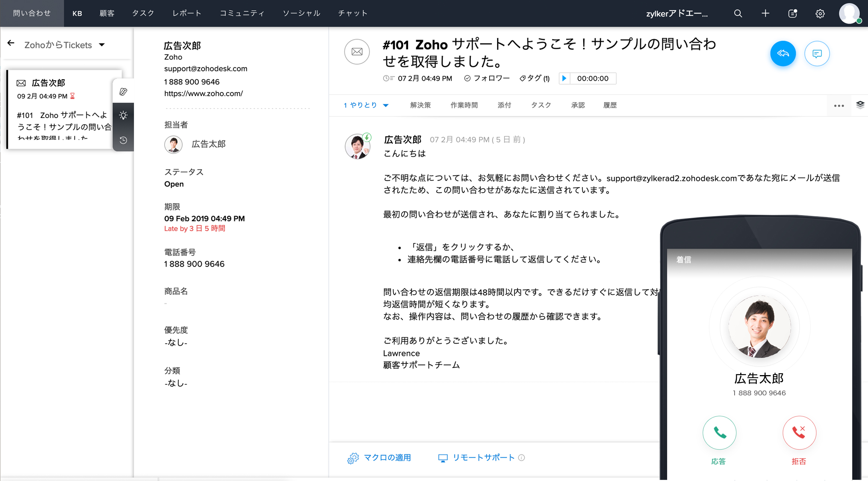The image size is (868, 481).
Task: Start the ticket timer play button
Action: pyautogui.click(x=564, y=78)
